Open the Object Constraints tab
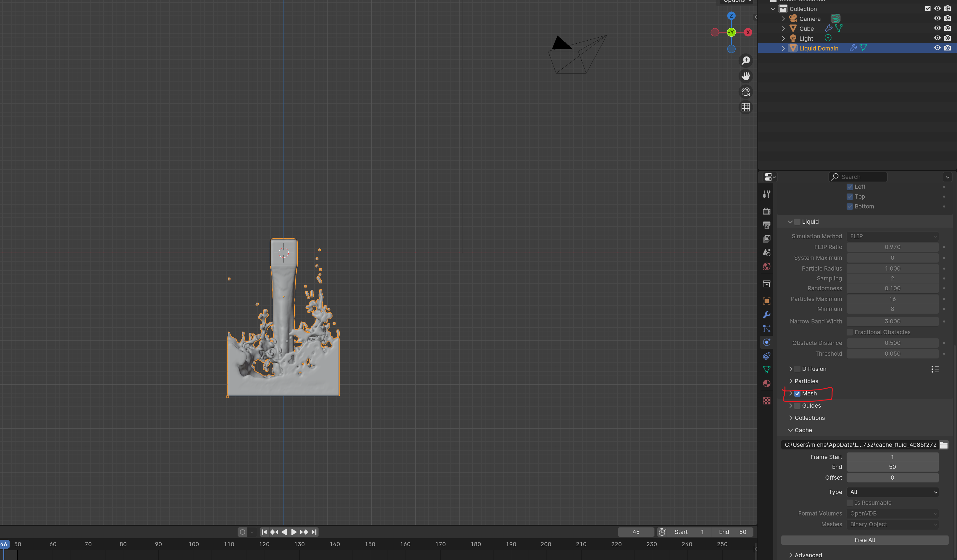This screenshot has width=957, height=560. point(766,356)
